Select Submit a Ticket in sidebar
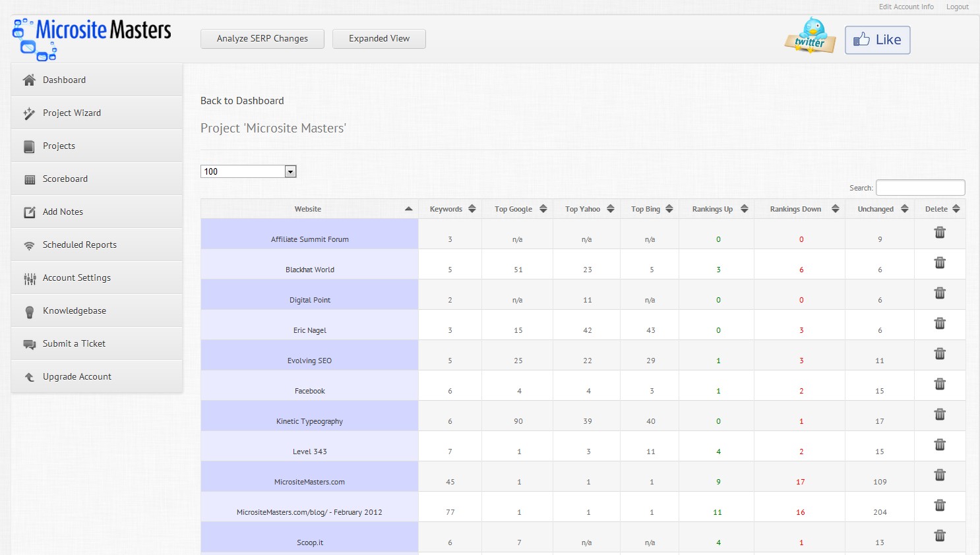 pyautogui.click(x=97, y=343)
